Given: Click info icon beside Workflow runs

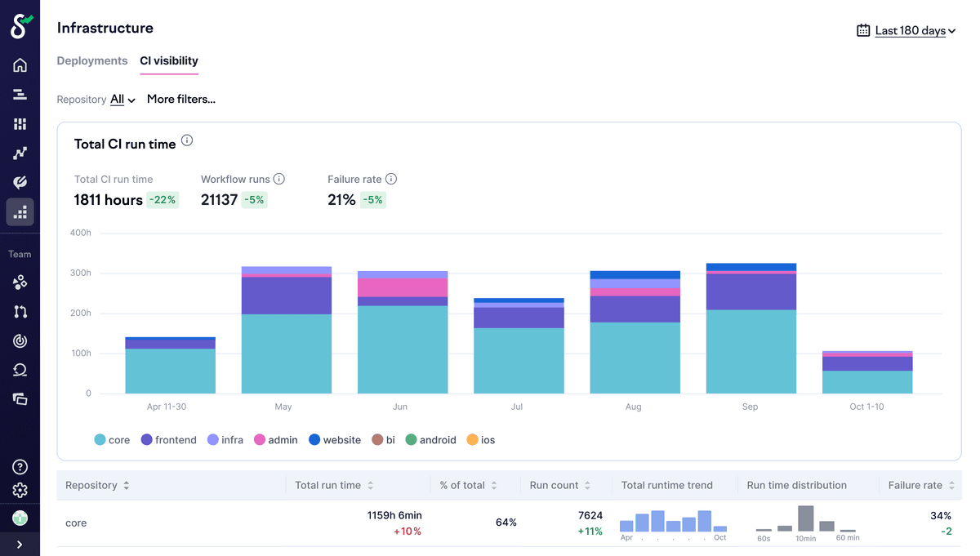Looking at the screenshot, I should 279,179.
